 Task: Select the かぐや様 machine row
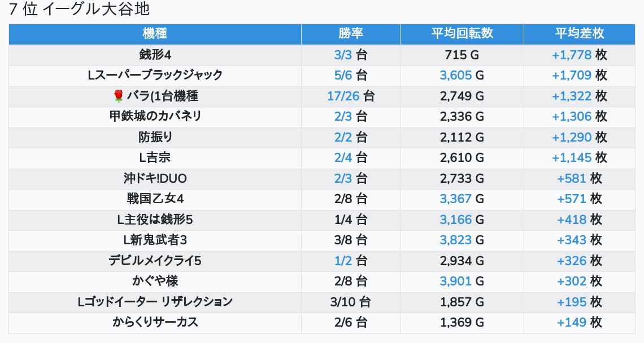155,281
